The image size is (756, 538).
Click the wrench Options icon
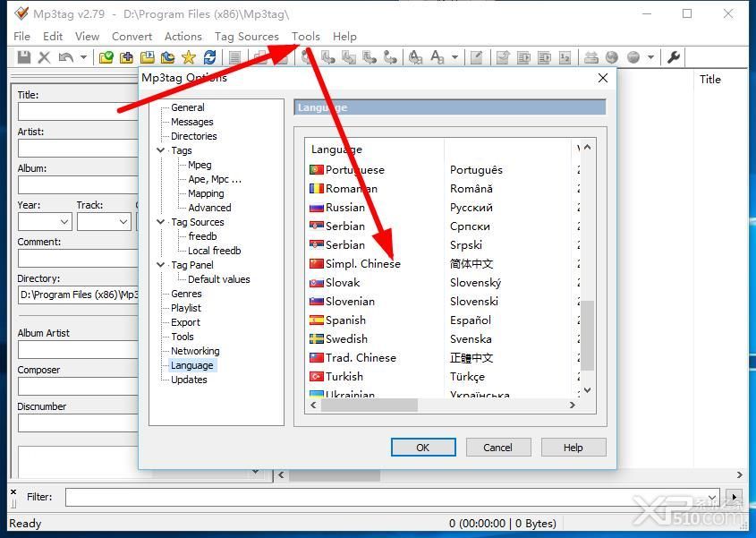[x=673, y=57]
